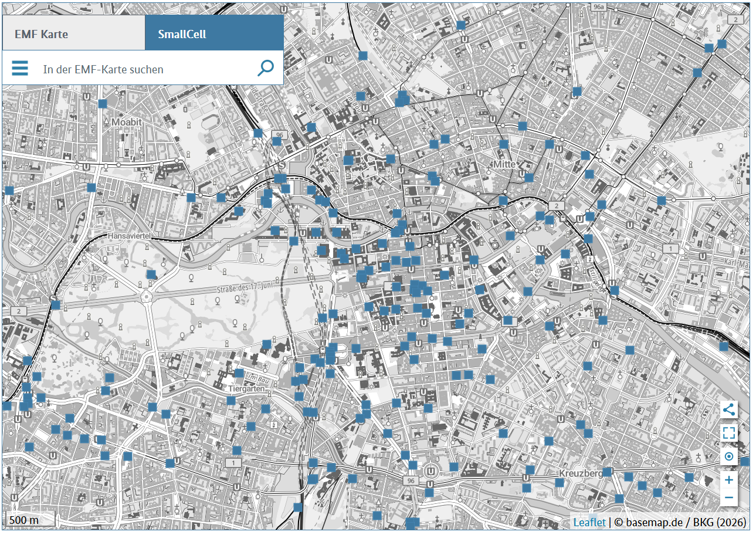This screenshot has height=535, width=756.
Task: Toggle fullscreen map view
Action: [729, 433]
